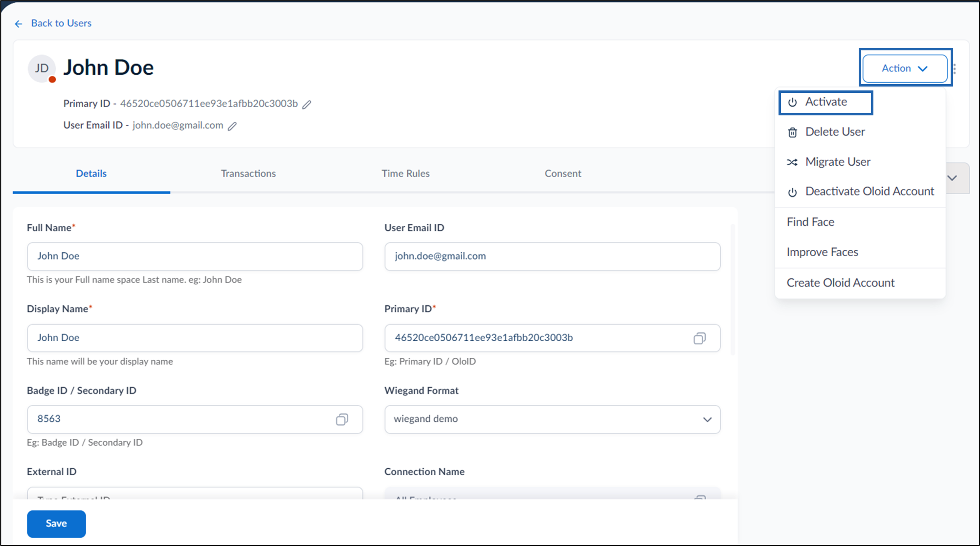The image size is (980, 546).
Task: Click power icon beside Deactivate Oloid Account
Action: [792, 192]
